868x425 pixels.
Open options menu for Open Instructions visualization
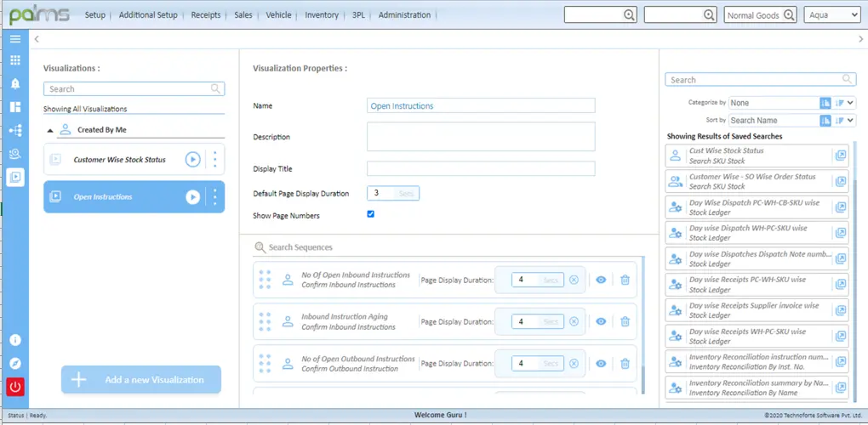[214, 197]
